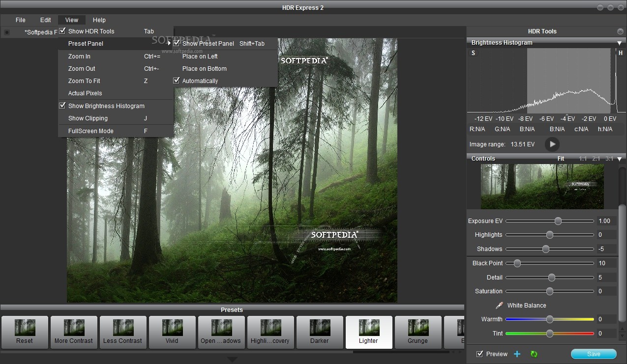Apply the Grunge preset
Image resolution: width=627 pixels, height=364 pixels.
(418, 332)
